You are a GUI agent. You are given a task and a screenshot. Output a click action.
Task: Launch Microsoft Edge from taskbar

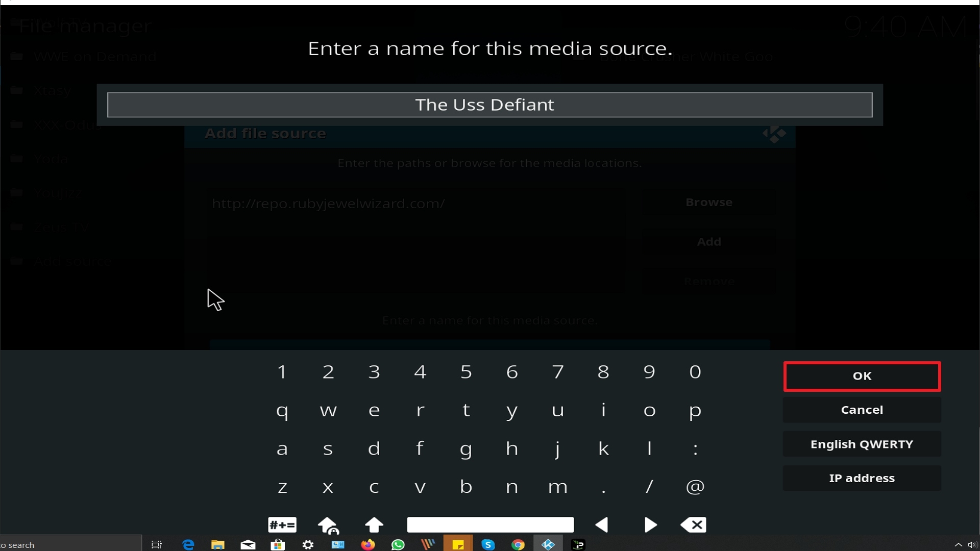[188, 544]
